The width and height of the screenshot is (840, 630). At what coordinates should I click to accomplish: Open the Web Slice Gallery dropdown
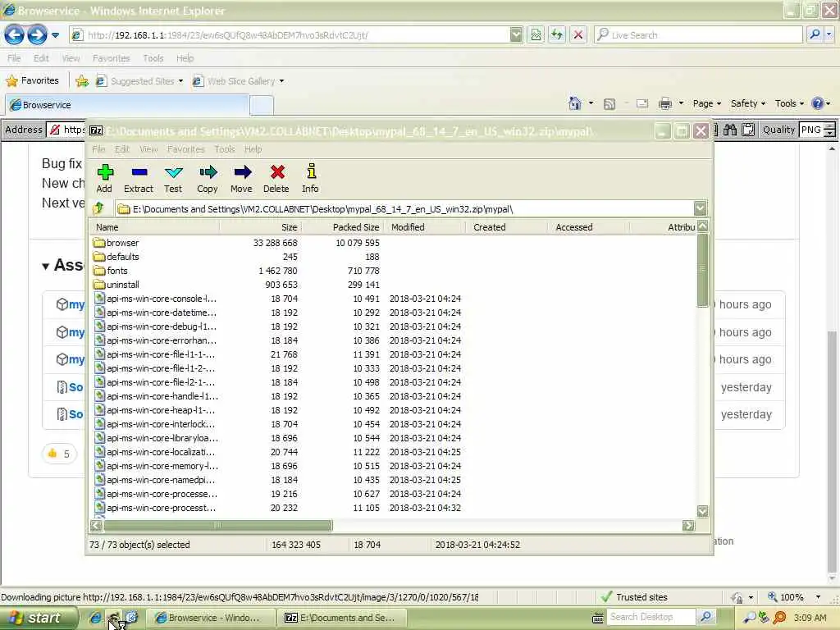click(x=282, y=81)
